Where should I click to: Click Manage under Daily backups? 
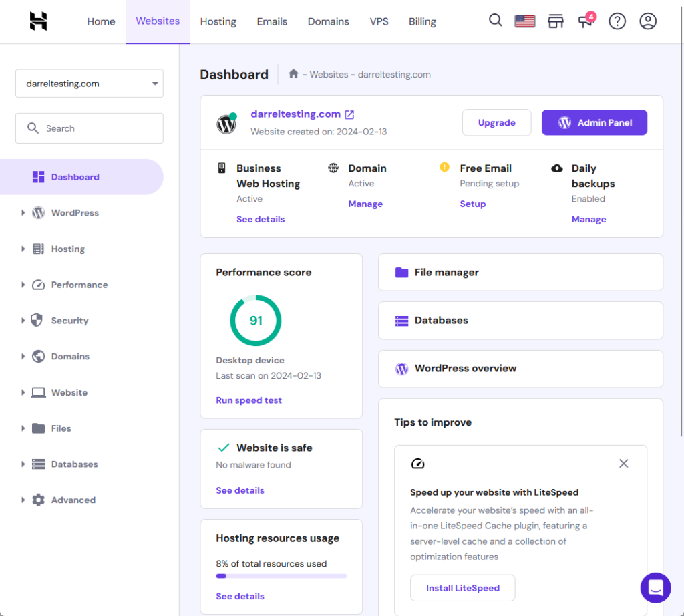pyautogui.click(x=589, y=219)
